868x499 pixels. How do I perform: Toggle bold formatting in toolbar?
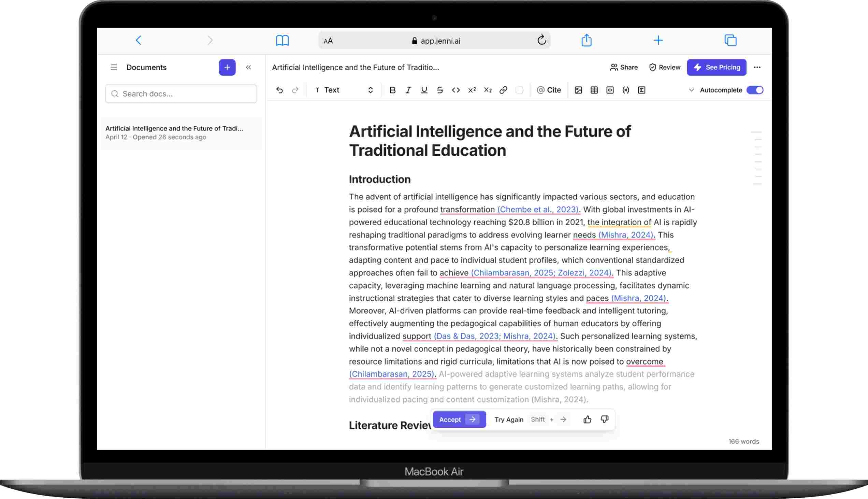[x=393, y=90]
